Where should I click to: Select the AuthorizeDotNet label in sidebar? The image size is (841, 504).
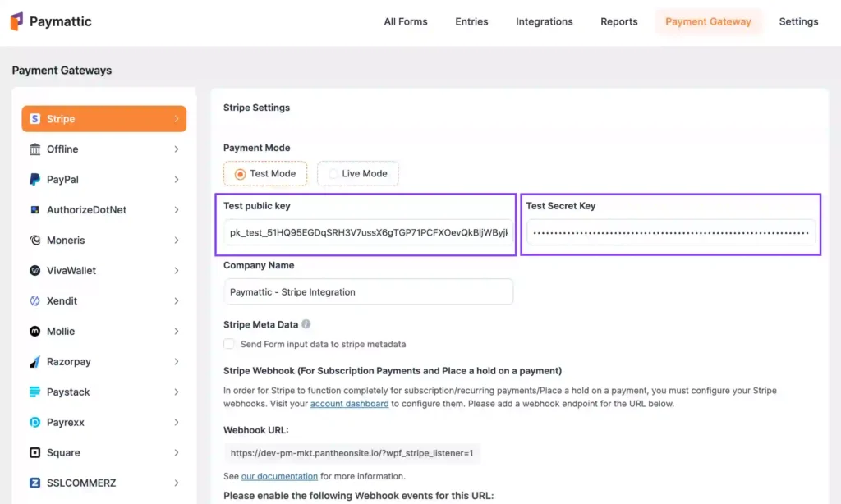[x=86, y=209]
